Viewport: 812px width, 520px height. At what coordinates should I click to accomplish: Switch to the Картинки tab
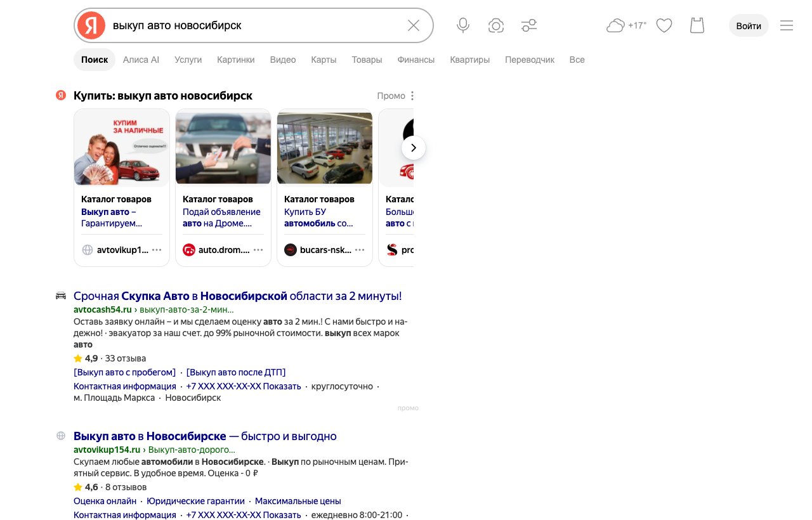(236, 60)
